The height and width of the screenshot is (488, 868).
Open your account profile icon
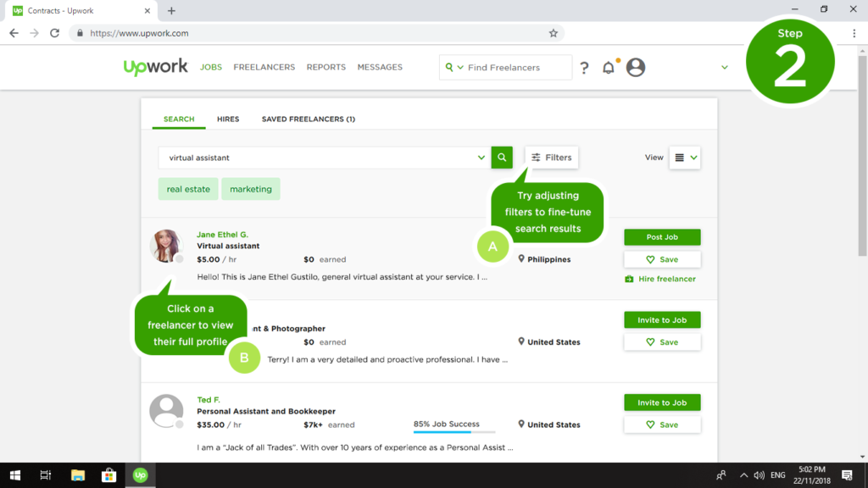click(x=636, y=67)
